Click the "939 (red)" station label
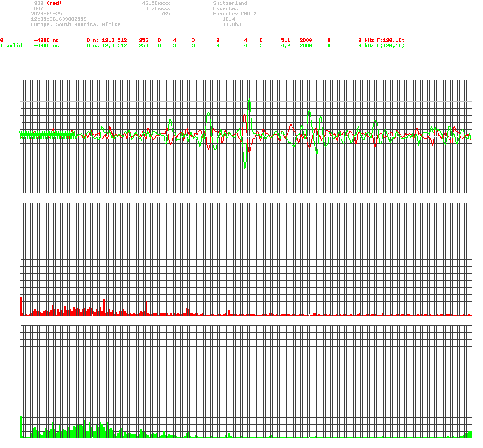 pos(48,3)
